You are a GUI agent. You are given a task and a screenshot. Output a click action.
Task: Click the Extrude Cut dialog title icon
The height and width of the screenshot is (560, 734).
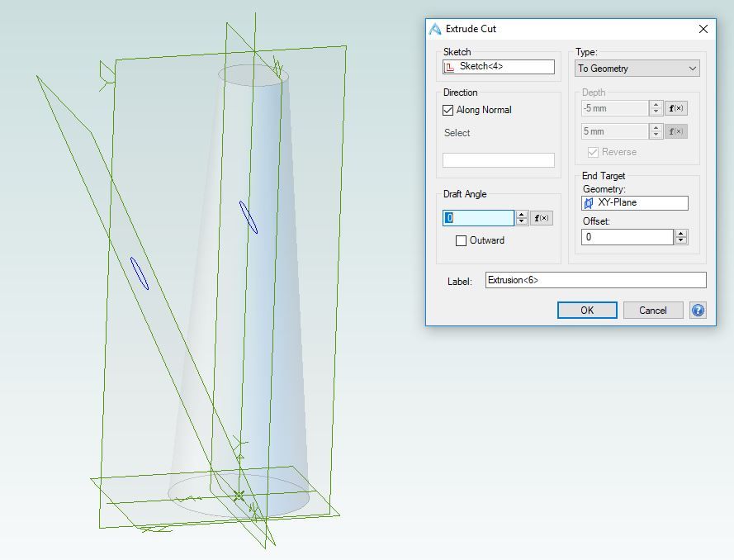tap(435, 29)
